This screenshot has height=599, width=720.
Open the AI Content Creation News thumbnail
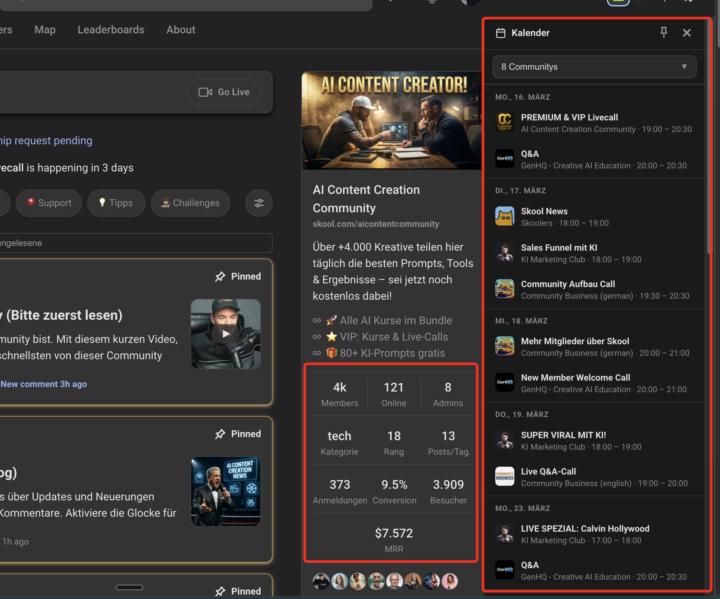[225, 492]
